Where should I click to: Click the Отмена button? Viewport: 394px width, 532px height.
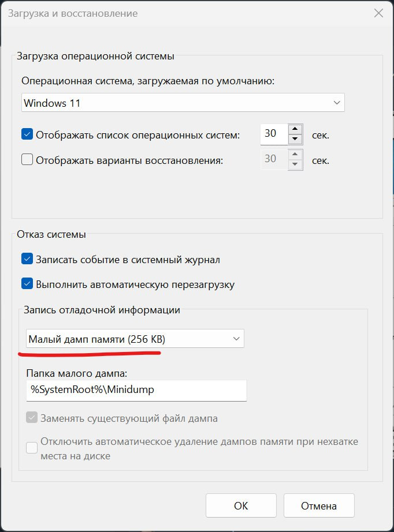point(319,505)
